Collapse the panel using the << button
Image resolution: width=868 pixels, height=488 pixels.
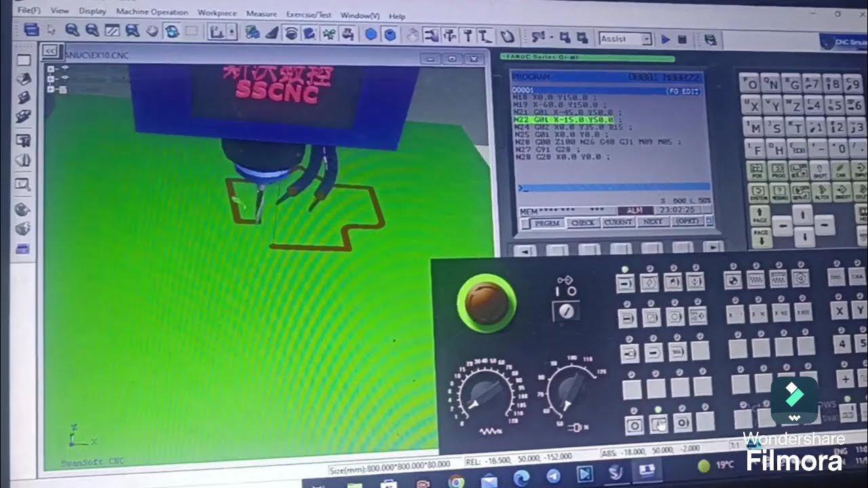coord(50,52)
